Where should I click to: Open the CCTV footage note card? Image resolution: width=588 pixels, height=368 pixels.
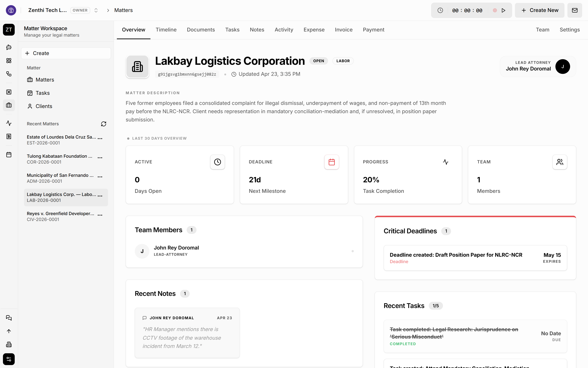pyautogui.click(x=187, y=333)
